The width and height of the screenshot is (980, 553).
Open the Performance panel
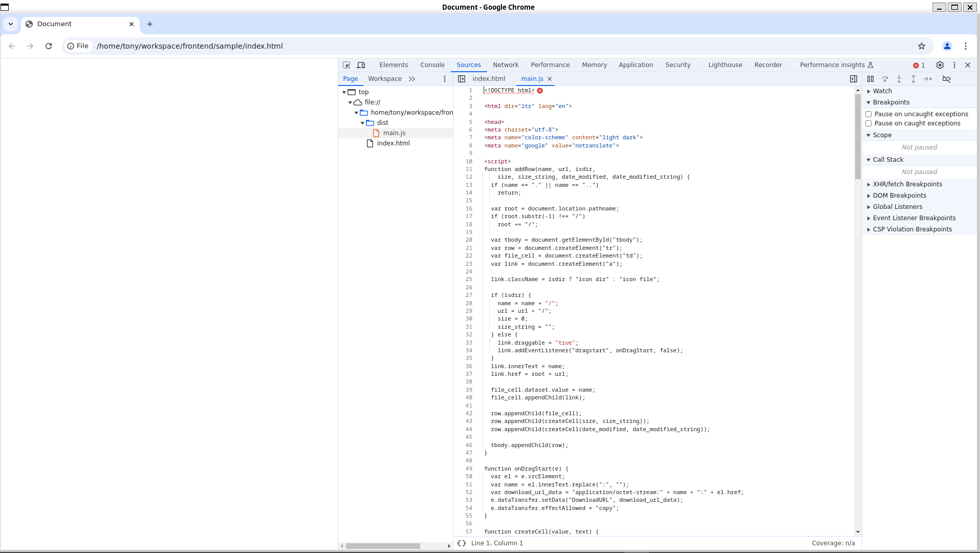pos(550,65)
